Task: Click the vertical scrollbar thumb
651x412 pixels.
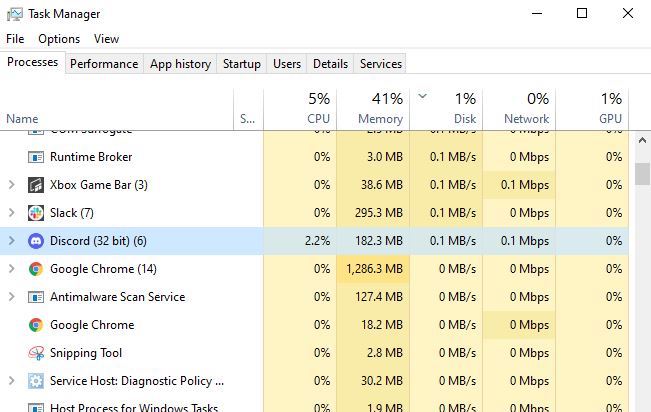Action: click(642, 174)
